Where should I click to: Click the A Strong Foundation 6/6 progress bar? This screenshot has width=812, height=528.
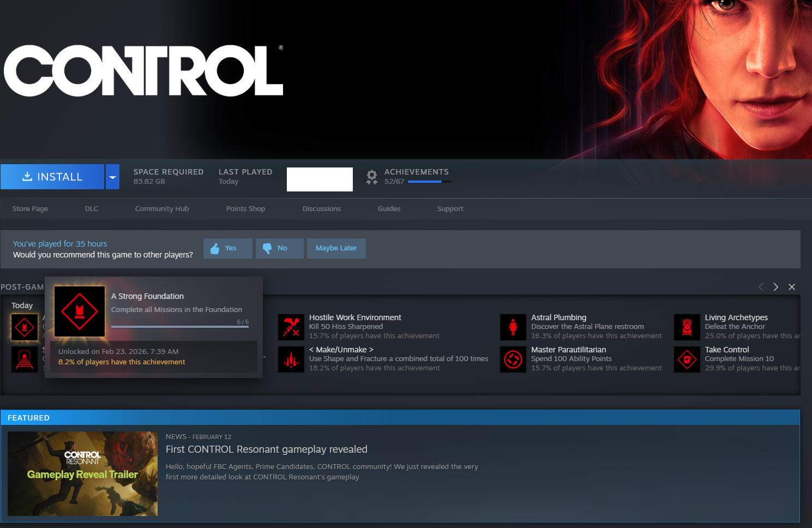[180, 327]
